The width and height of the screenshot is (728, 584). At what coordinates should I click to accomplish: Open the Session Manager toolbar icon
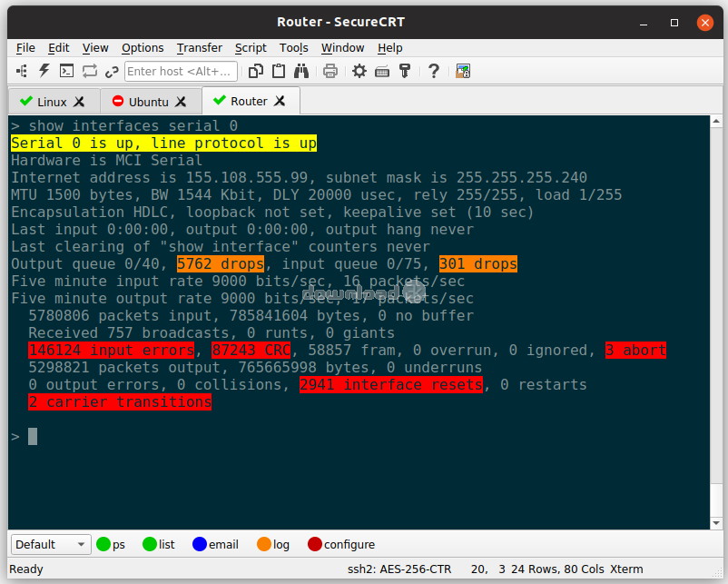tap(22, 71)
